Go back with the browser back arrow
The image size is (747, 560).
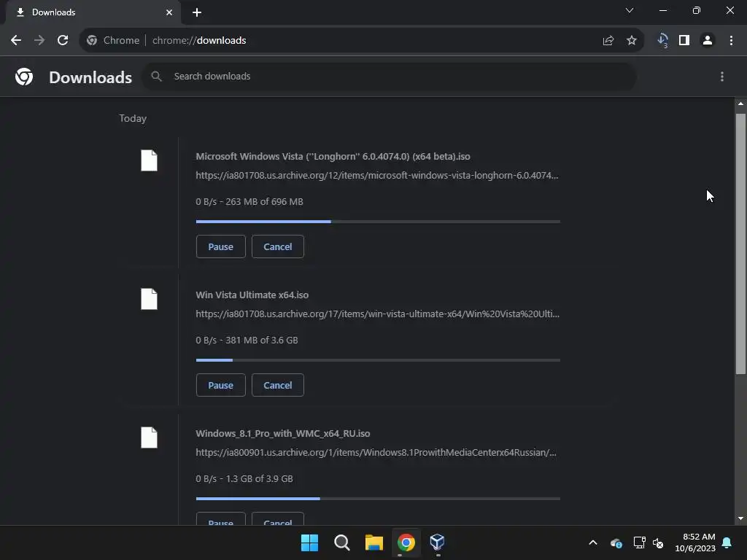(16, 41)
